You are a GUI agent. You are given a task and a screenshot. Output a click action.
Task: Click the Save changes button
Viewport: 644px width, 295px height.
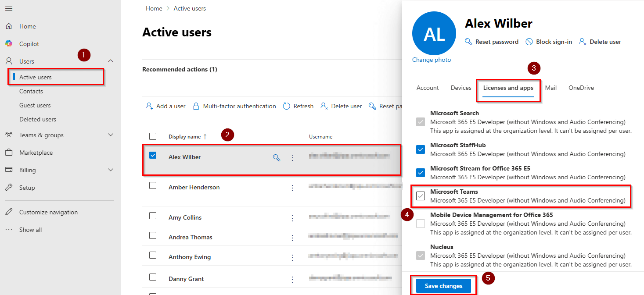(x=443, y=285)
